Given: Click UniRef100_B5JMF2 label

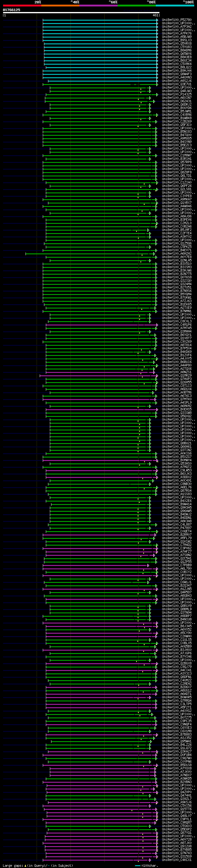Looking at the screenshot, I should point(177,230).
